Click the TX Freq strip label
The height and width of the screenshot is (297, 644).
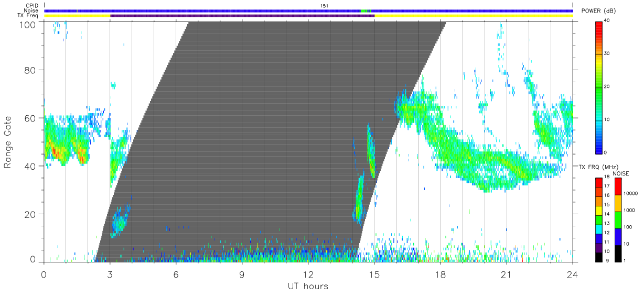(29, 15)
